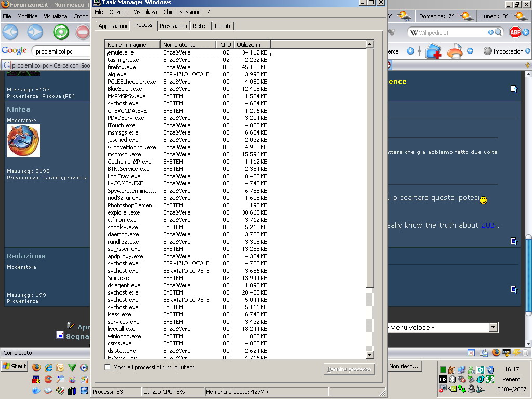Click the Termina processo button
Image resolution: width=532 pixels, height=399 pixels.
[x=349, y=369]
